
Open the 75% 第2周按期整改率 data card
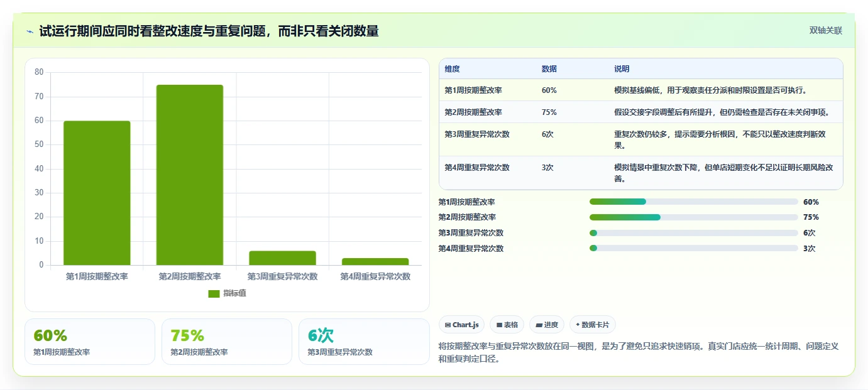[227, 342]
